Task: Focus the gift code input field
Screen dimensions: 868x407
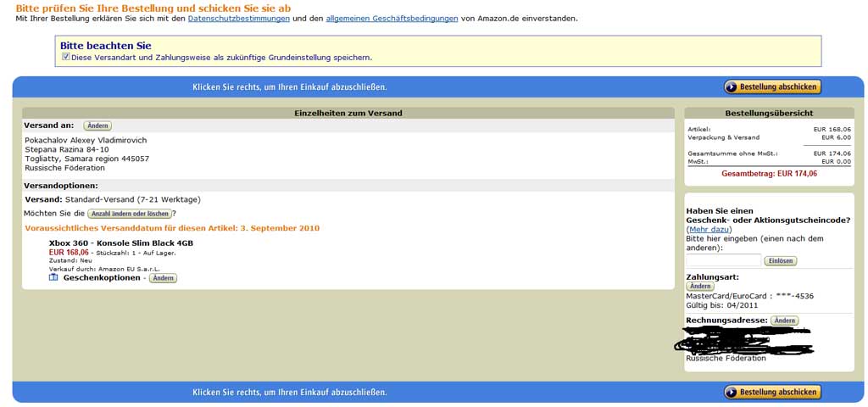Action: (x=724, y=260)
